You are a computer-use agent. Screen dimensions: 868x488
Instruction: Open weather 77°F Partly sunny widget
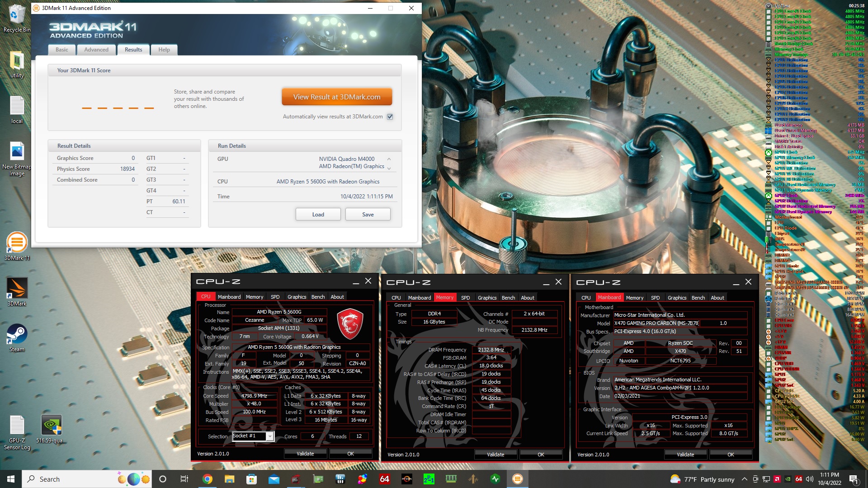[703, 479]
